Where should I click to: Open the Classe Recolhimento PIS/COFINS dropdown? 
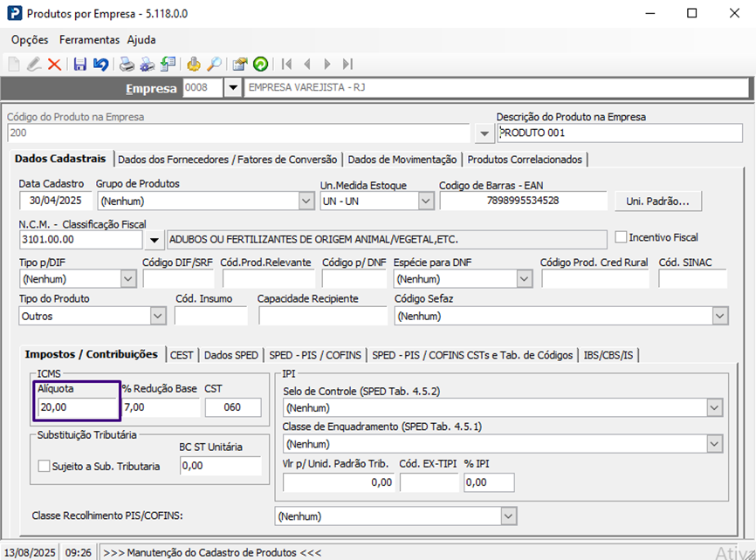[x=509, y=516]
